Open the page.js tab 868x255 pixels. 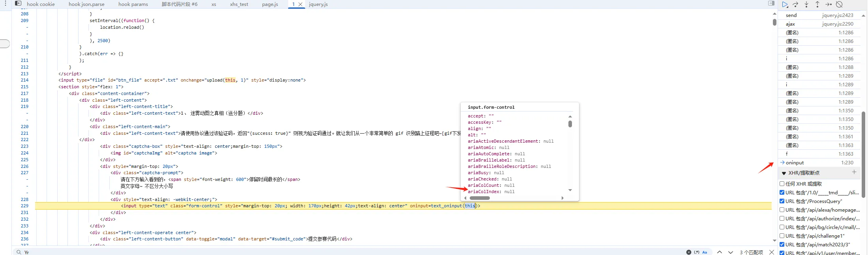coord(270,4)
